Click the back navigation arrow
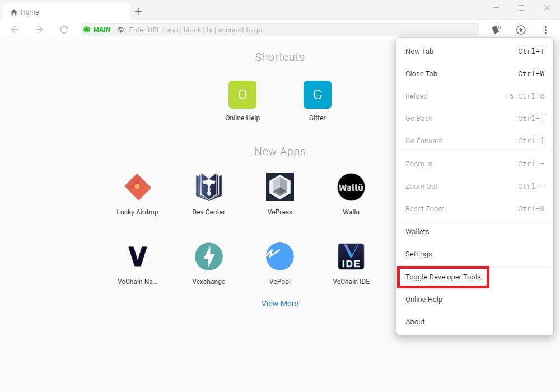 click(x=15, y=30)
